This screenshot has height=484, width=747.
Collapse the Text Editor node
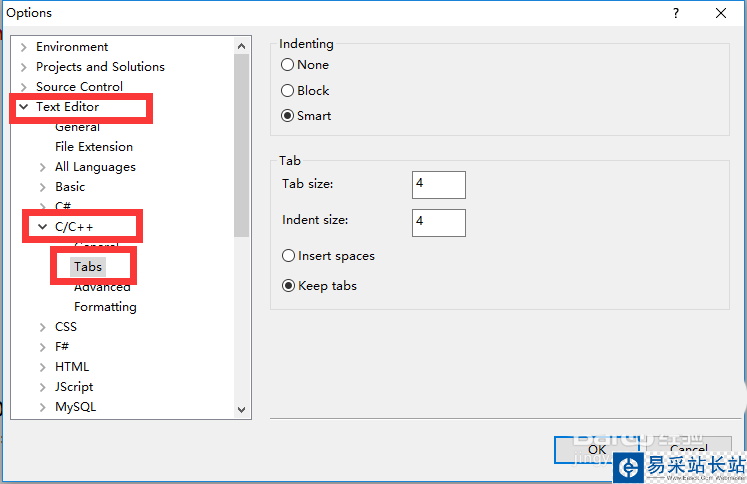(x=23, y=107)
